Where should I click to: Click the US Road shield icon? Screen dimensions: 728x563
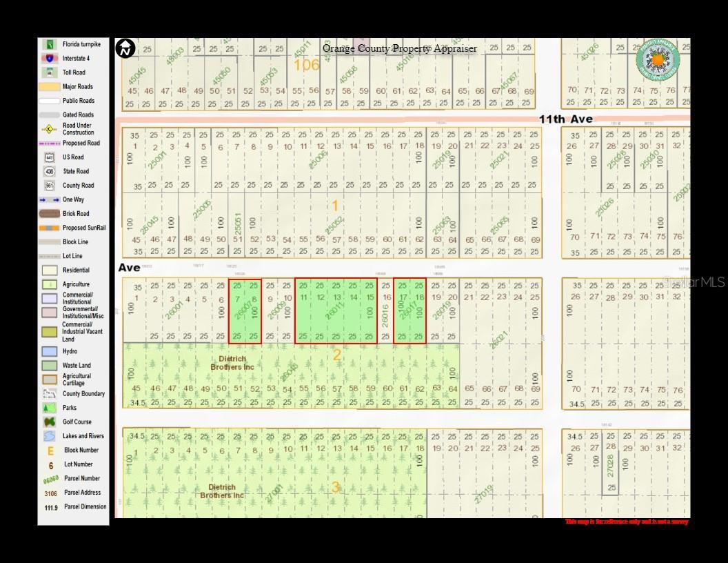50,157
